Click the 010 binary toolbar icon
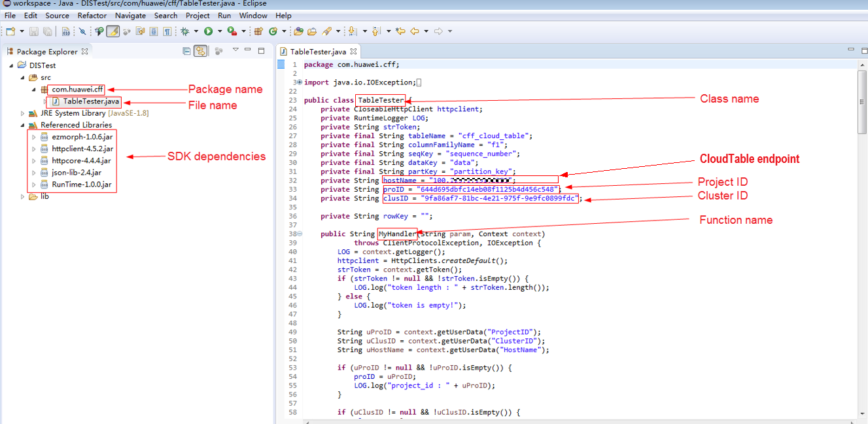 [66, 31]
